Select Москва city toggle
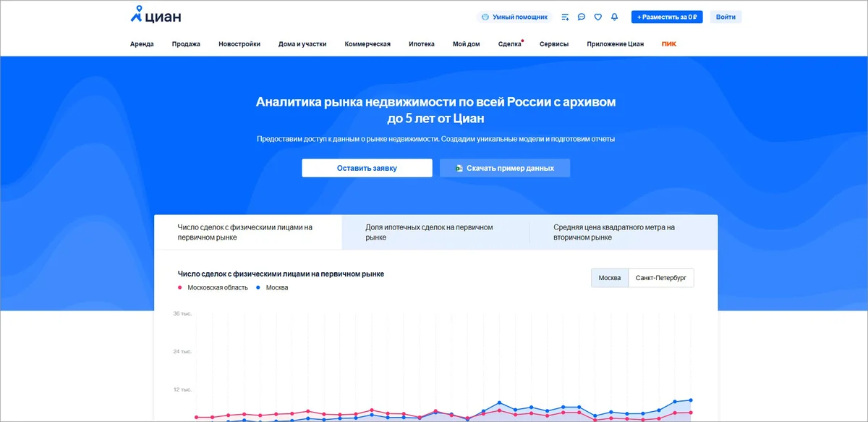Image resolution: width=868 pixels, height=422 pixels. pyautogui.click(x=609, y=278)
